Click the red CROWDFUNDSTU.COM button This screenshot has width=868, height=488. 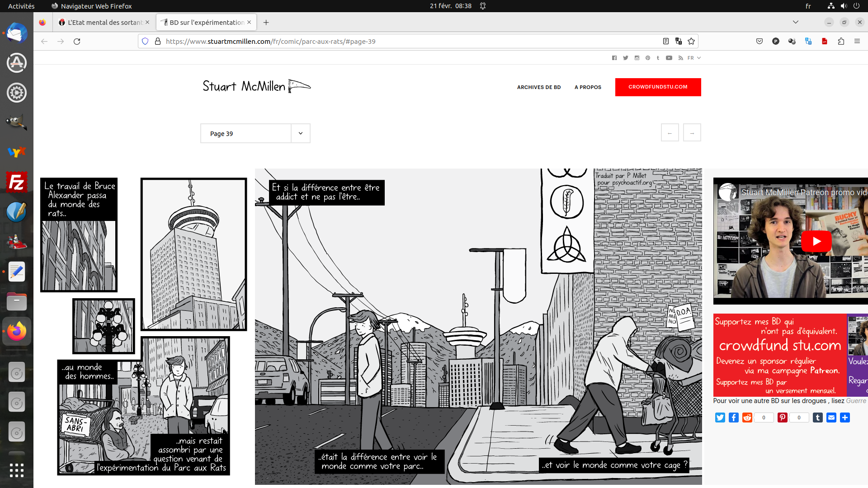tap(658, 87)
